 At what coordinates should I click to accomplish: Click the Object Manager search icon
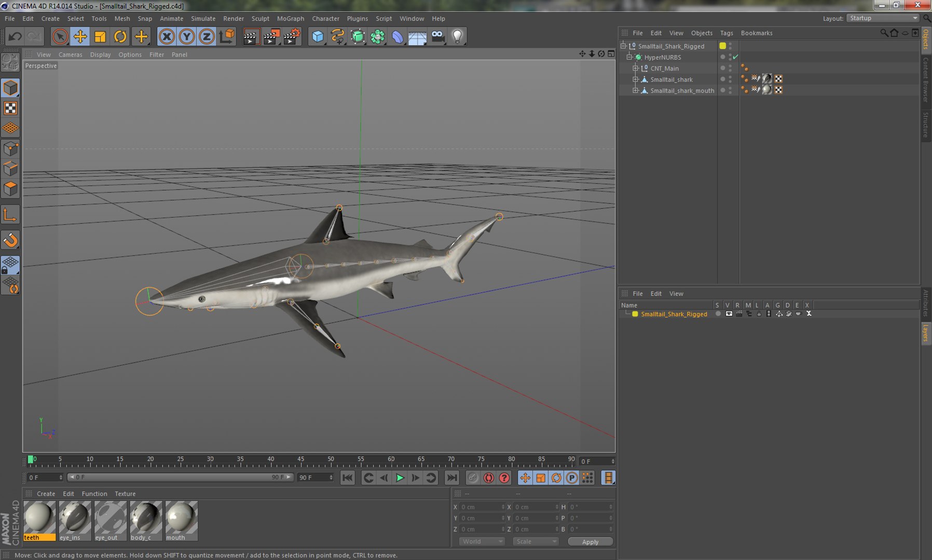coord(884,33)
